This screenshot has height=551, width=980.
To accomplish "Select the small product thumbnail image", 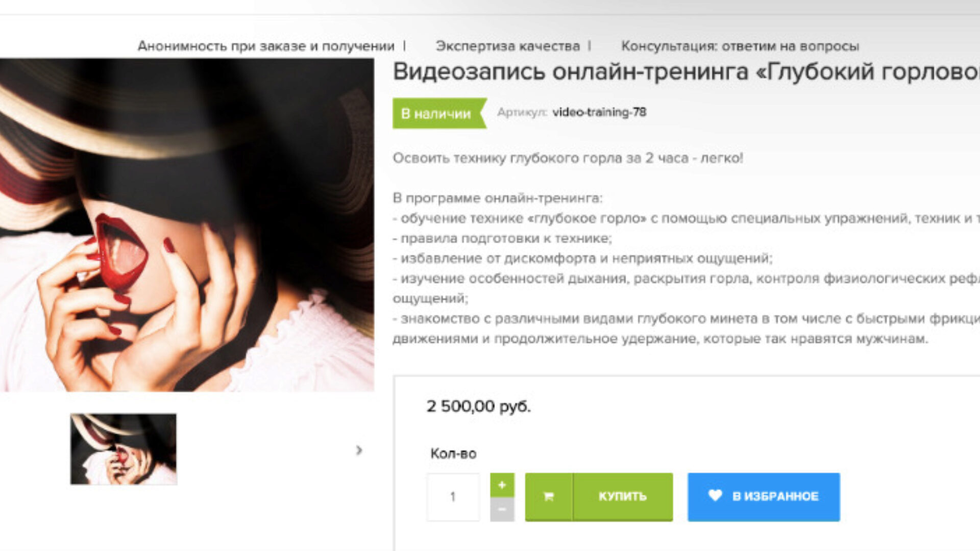I will click(x=124, y=449).
